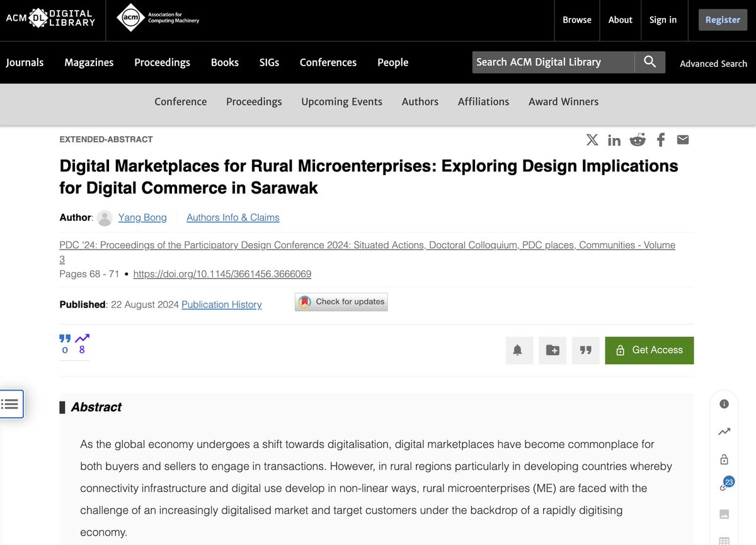The width and height of the screenshot is (756, 545).
Task: Focus the Search ACM Digital Library field
Action: tap(553, 62)
